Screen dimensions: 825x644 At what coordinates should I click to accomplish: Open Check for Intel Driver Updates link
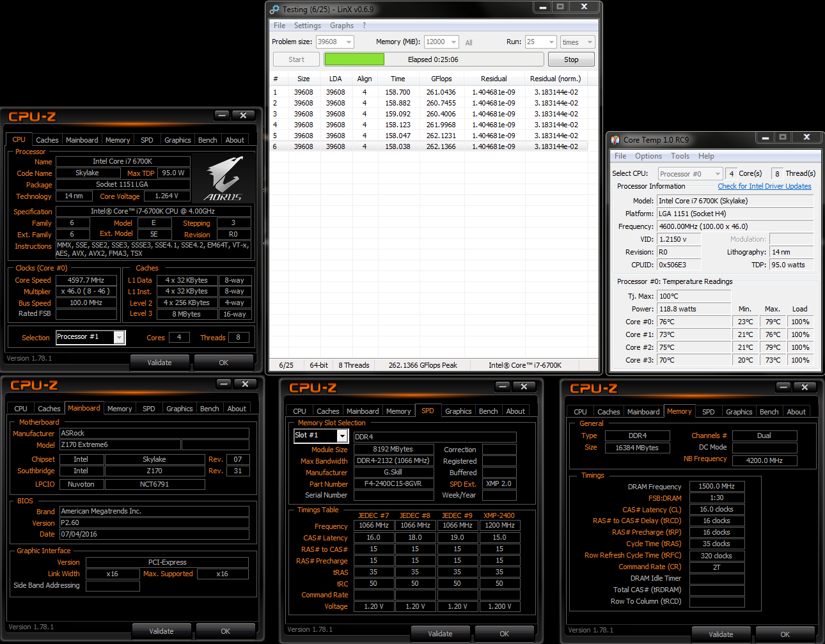tap(764, 186)
